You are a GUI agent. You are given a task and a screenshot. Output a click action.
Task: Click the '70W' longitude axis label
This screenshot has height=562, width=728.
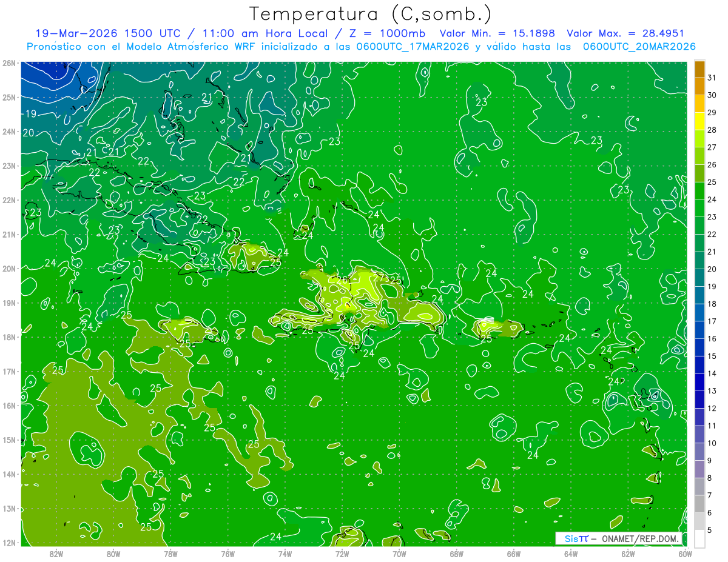pos(399,554)
